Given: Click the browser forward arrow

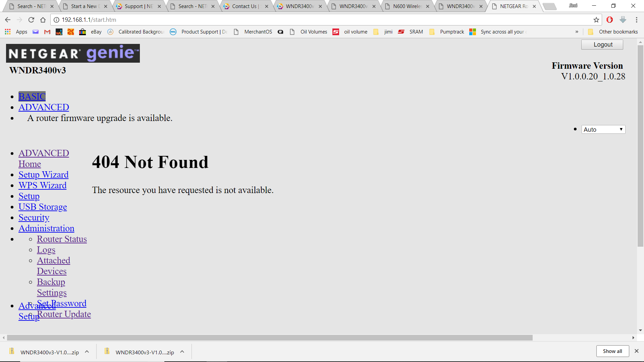Looking at the screenshot, I should tap(19, 20).
